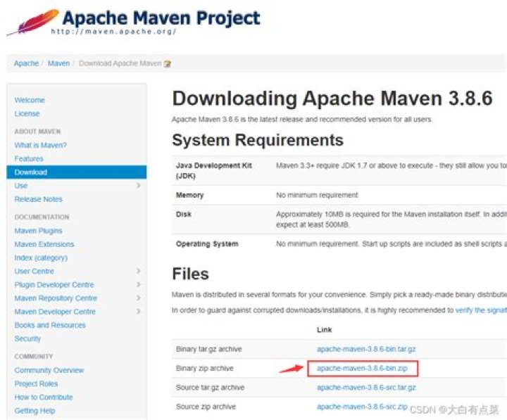Open the Maven breadcrumb link
507x420 pixels.
coord(58,63)
